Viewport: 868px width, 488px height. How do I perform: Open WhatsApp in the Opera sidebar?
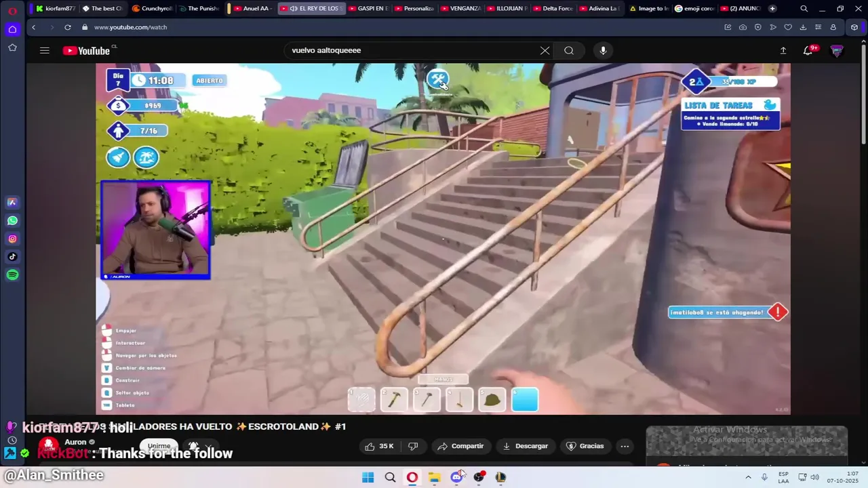(12, 220)
